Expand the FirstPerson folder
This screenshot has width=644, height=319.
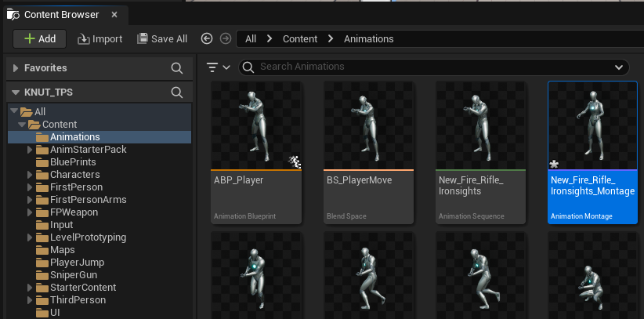pos(30,187)
